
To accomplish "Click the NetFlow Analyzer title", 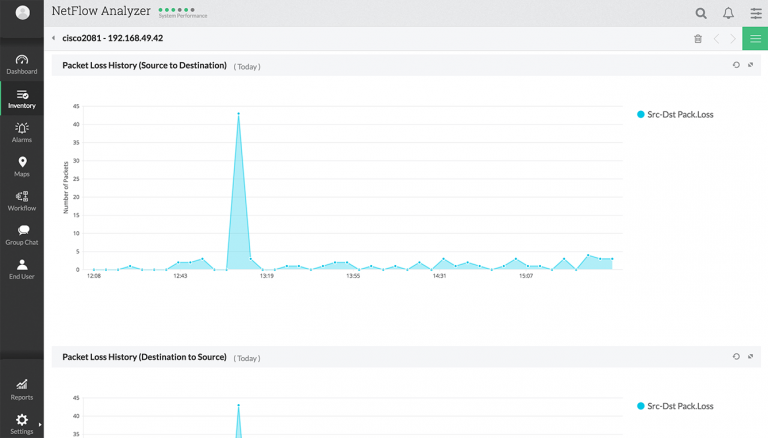I will click(101, 11).
